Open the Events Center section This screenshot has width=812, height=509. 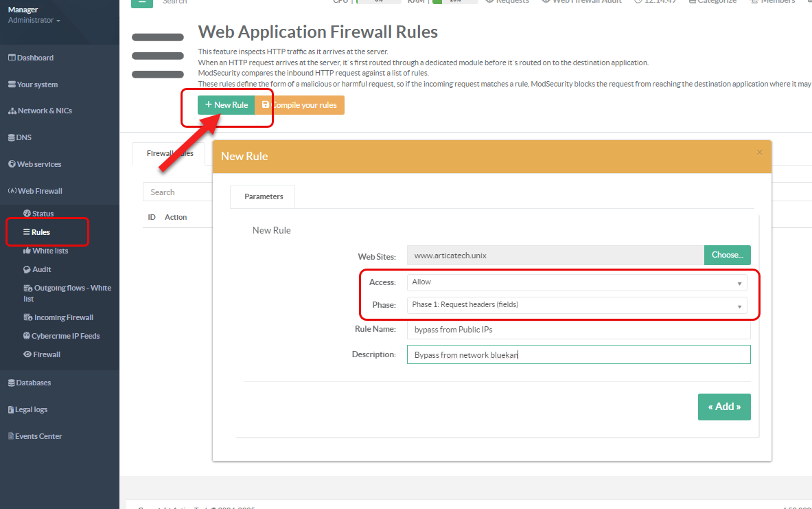pyautogui.click(x=38, y=436)
